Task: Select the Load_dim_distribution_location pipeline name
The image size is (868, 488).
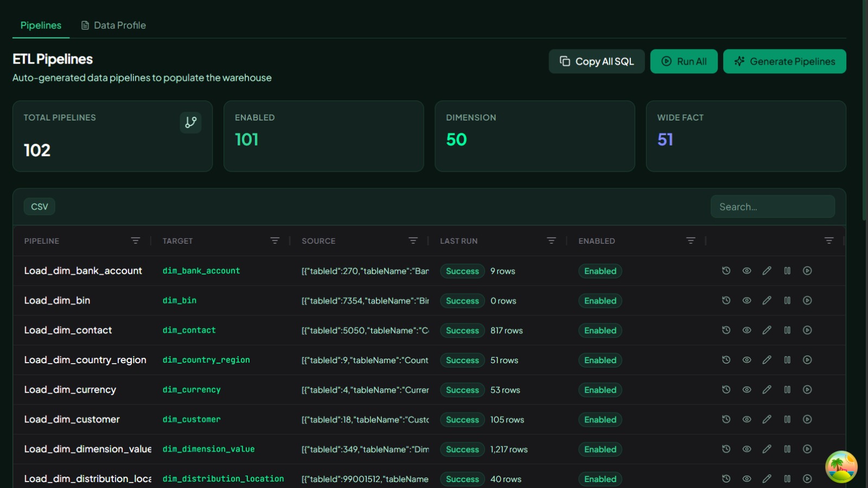Action: click(x=88, y=479)
